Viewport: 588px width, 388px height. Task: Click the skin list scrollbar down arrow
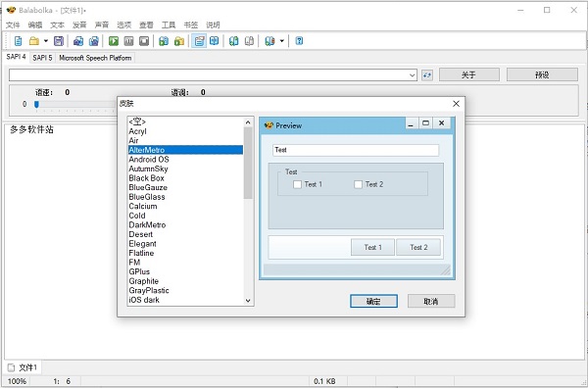248,300
